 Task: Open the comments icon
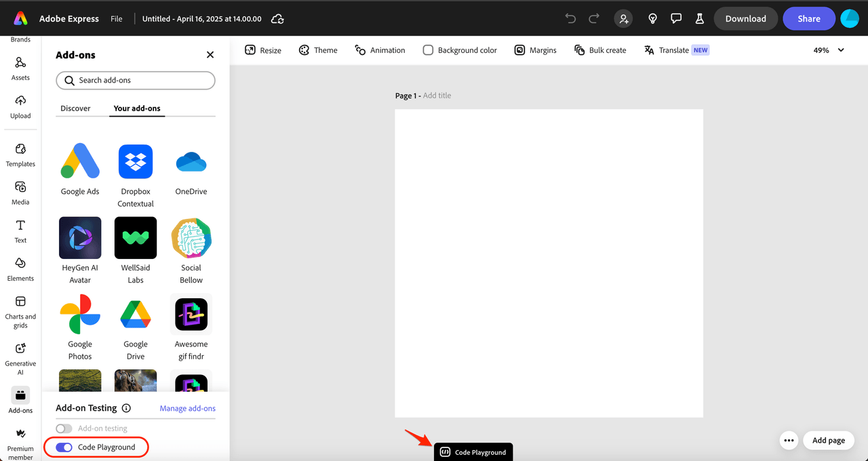tap(676, 18)
